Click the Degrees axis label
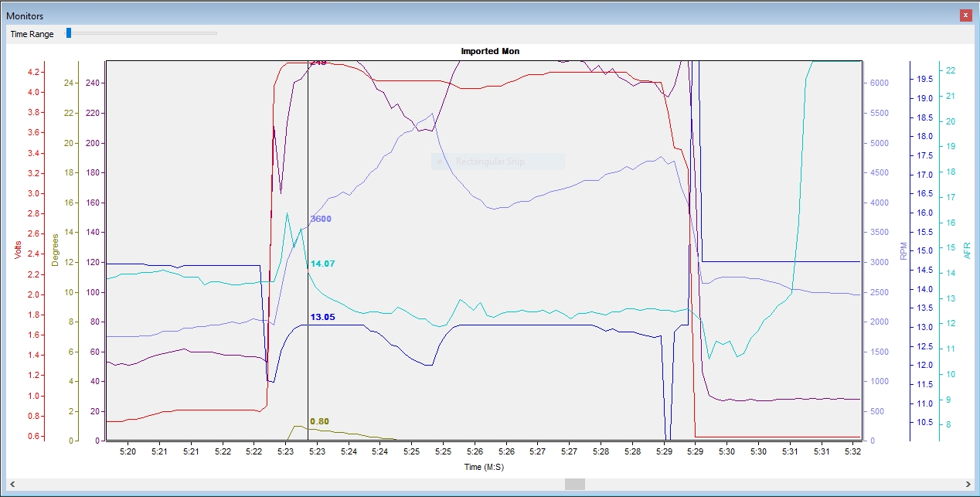 [x=56, y=250]
